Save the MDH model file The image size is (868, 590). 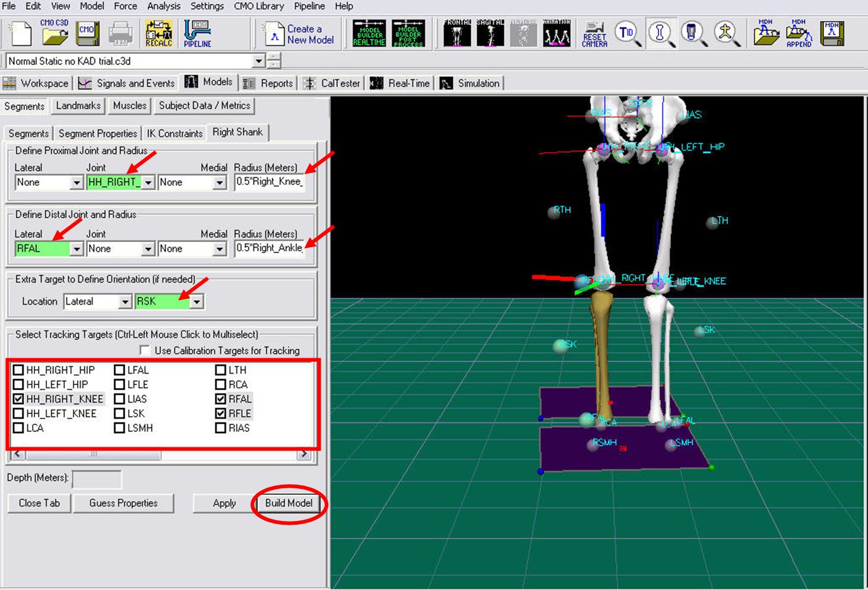click(832, 33)
